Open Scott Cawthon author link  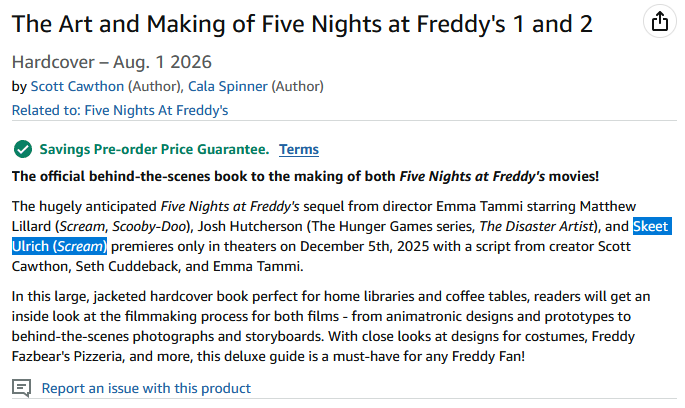pos(77,86)
